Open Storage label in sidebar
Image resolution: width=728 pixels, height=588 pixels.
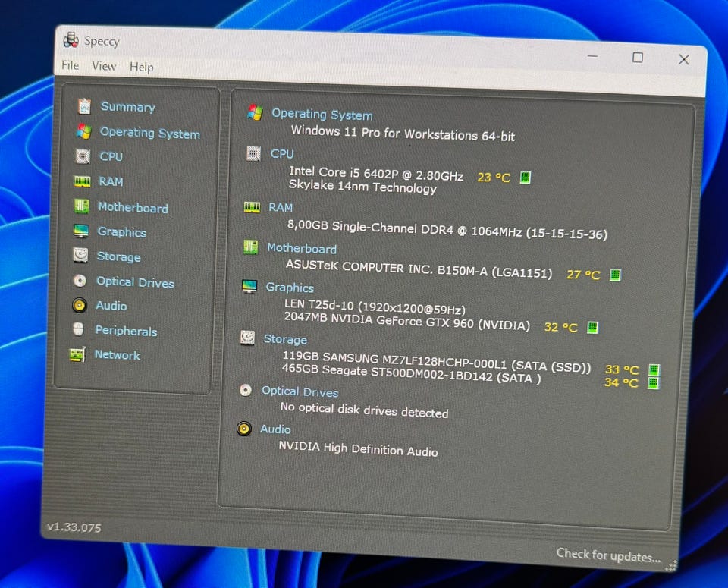coord(119,257)
